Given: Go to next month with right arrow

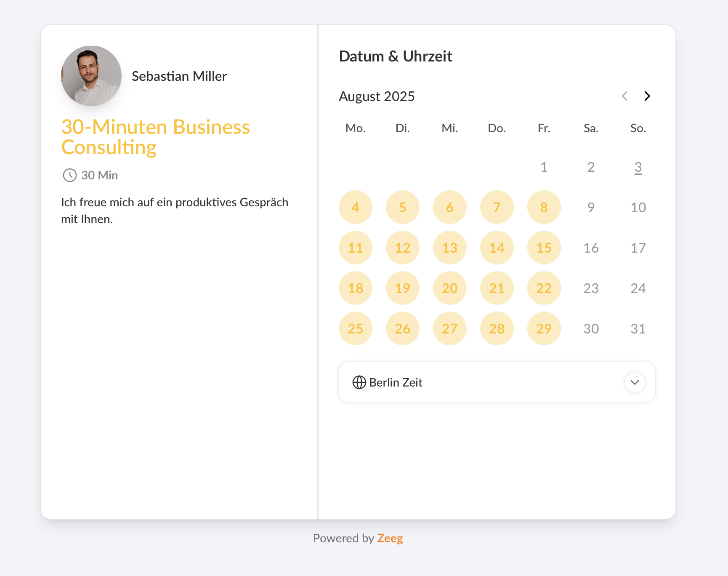Looking at the screenshot, I should pyautogui.click(x=647, y=96).
